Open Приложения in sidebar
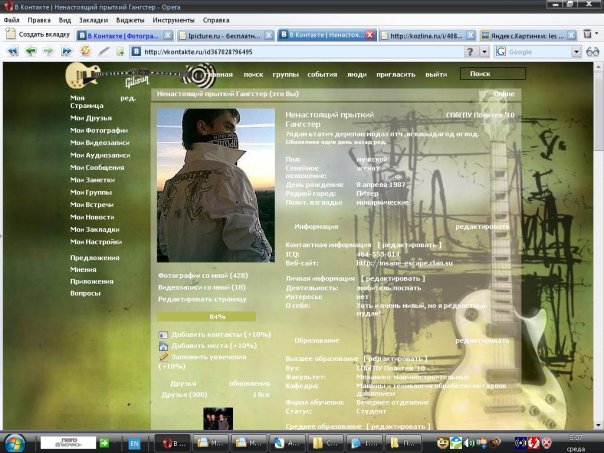The image size is (604, 453). [x=92, y=281]
